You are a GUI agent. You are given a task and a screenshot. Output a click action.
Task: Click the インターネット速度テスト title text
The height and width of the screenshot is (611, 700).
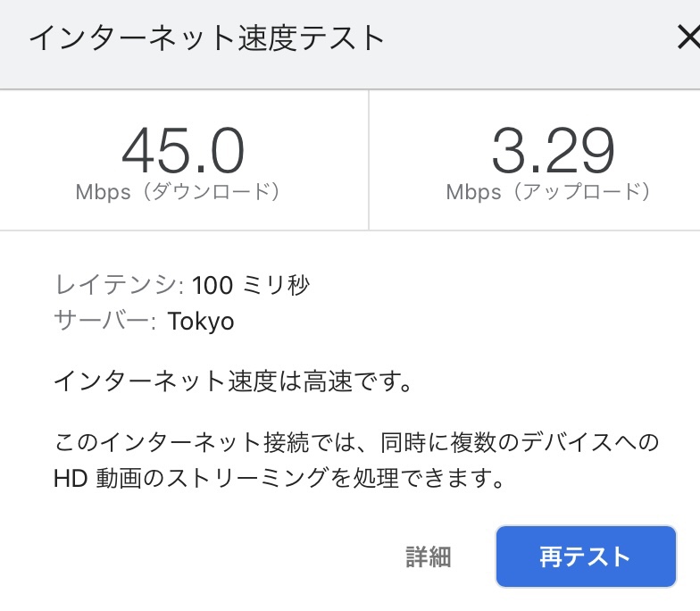click(x=207, y=38)
